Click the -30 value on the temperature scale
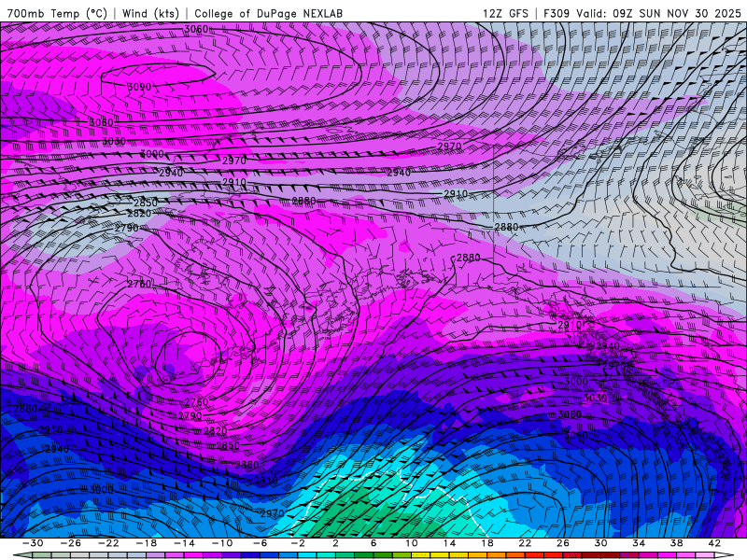747x560 pixels. (x=33, y=543)
